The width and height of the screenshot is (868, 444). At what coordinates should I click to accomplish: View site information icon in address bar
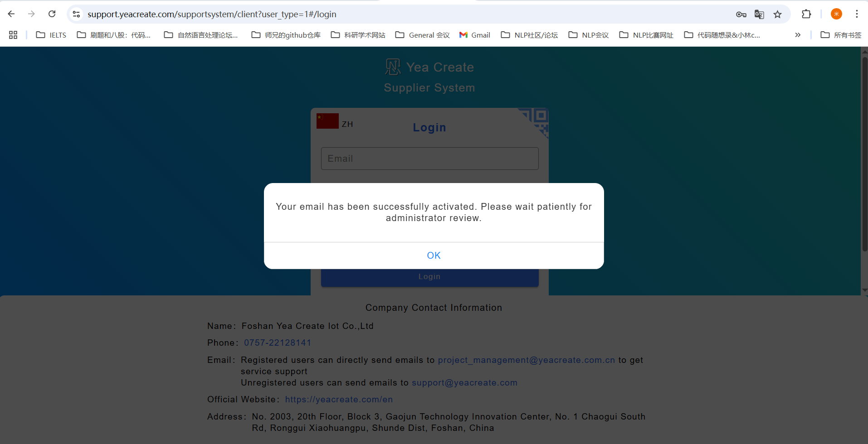tap(77, 14)
